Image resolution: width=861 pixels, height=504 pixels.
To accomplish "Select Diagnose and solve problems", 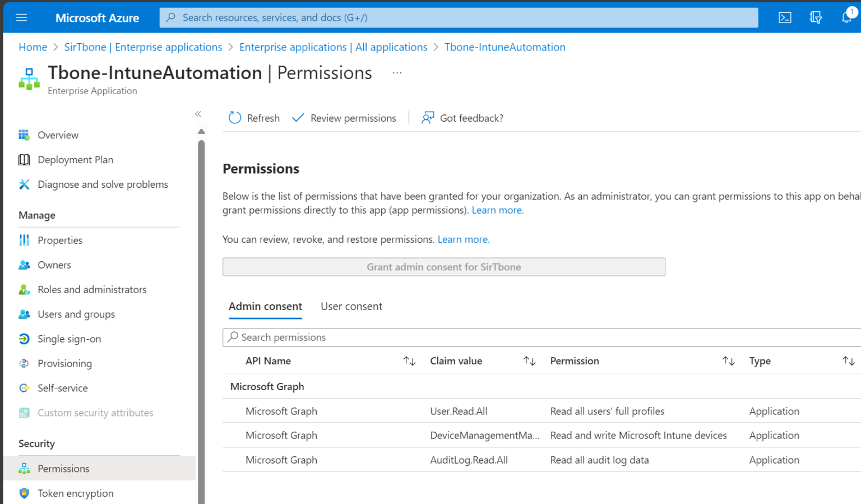I will tap(103, 184).
